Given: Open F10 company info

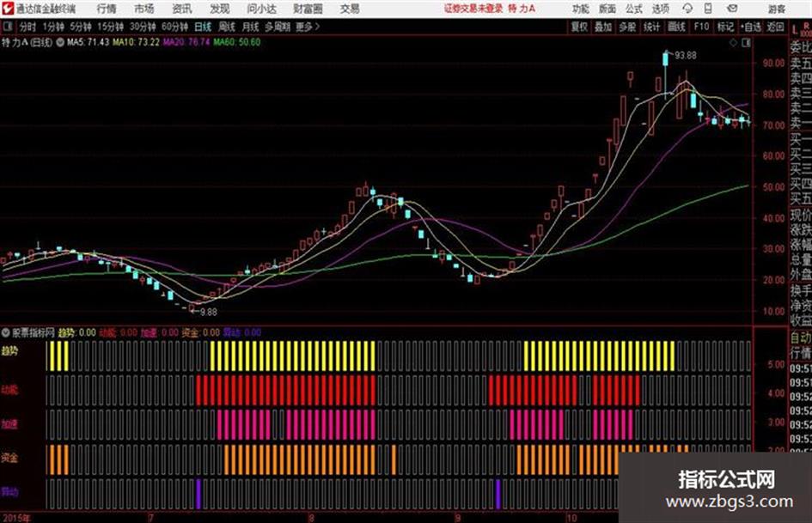Looking at the screenshot, I should tap(702, 27).
